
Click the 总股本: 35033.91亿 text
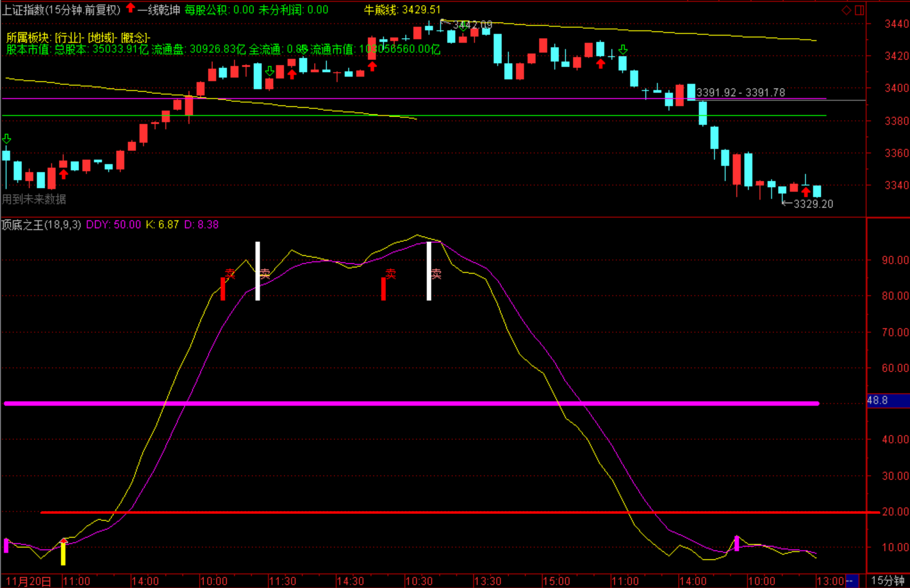pos(101,49)
